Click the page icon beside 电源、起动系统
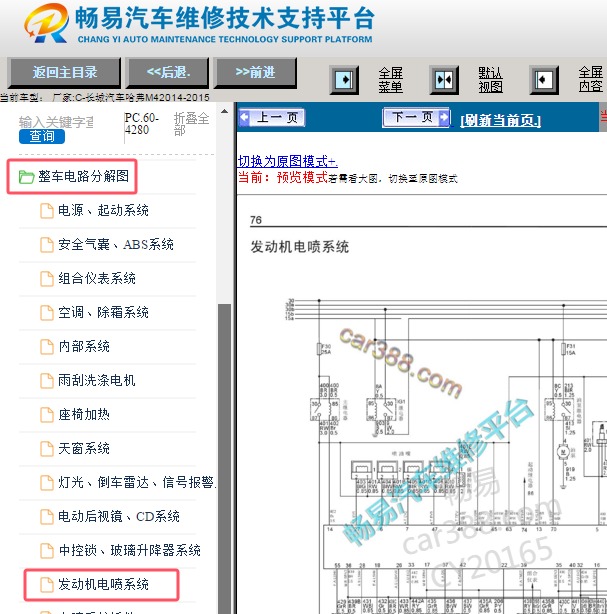 point(47,211)
